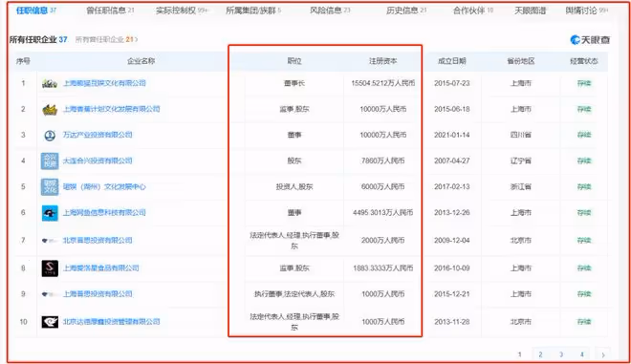631x364 pixels.
Task: Click logo of 大连合兴投资有限公司
Action: [50, 161]
